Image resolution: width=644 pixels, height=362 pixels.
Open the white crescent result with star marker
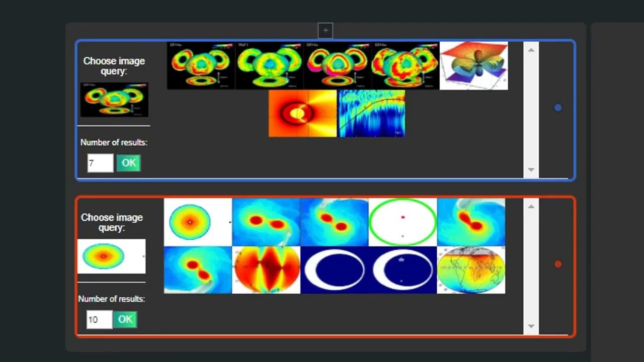coord(403,269)
